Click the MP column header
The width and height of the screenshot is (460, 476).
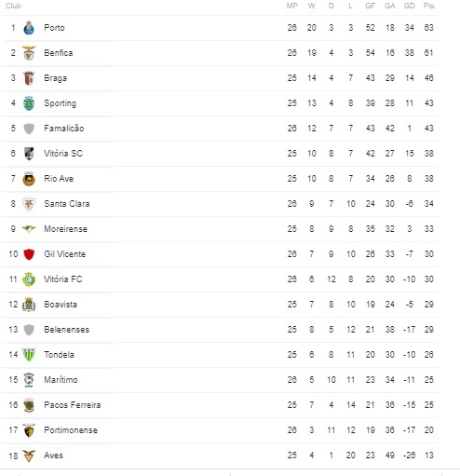point(291,6)
